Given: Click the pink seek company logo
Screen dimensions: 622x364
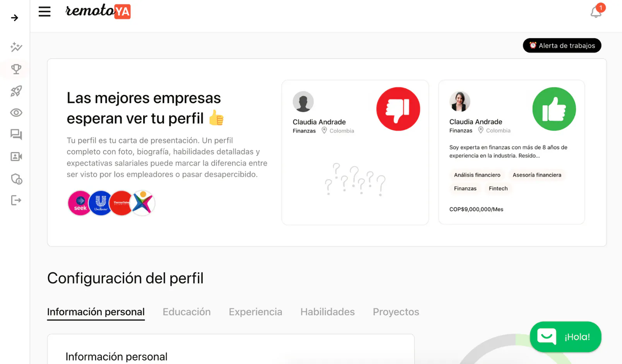Looking at the screenshot, I should coord(80,203).
